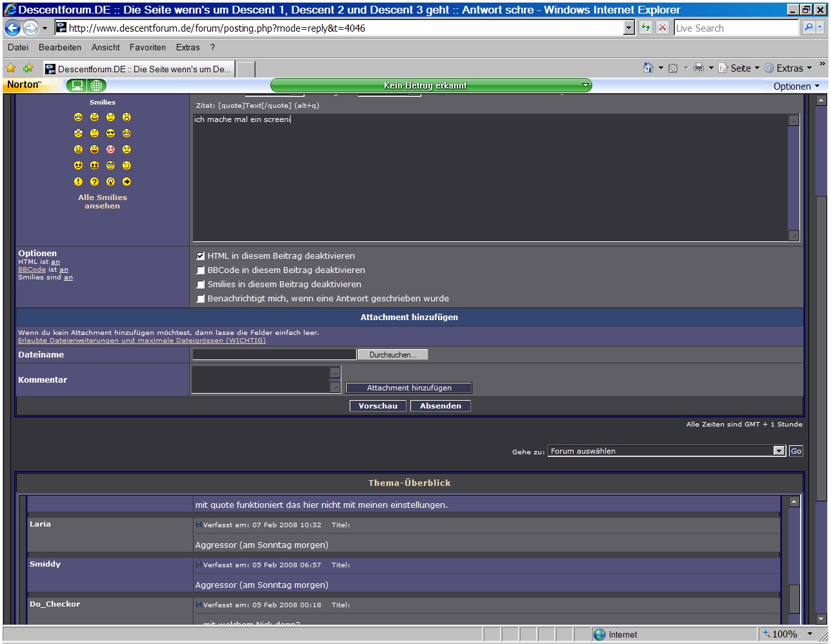Expand the Norton Optionen dropdown

pos(796,86)
